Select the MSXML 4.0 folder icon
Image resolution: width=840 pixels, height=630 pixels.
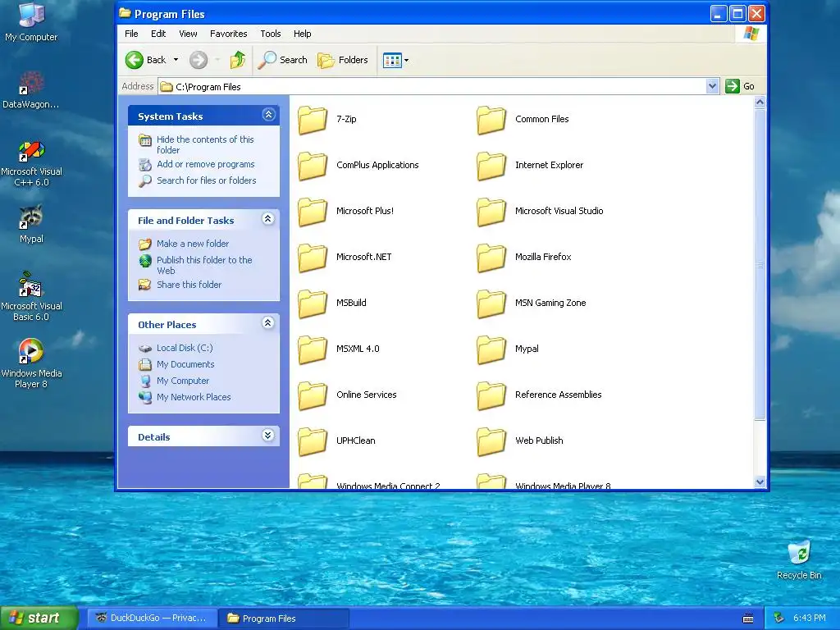(x=313, y=349)
